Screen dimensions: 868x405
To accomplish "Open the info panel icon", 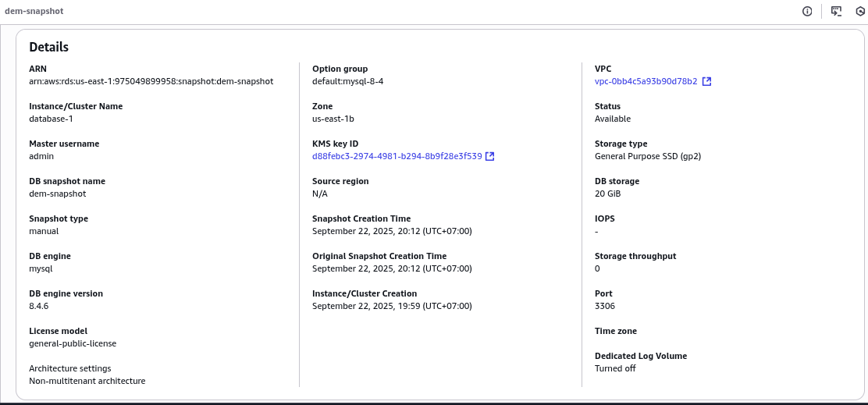I will point(807,11).
